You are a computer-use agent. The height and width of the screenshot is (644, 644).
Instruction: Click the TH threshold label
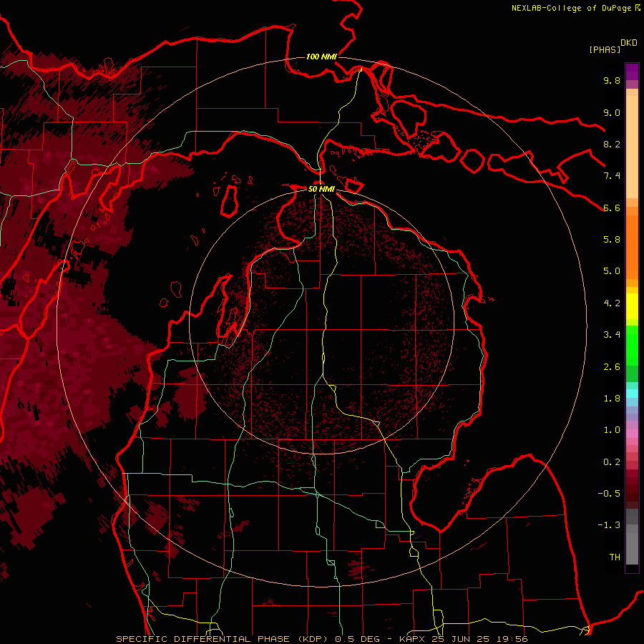[x=615, y=557]
